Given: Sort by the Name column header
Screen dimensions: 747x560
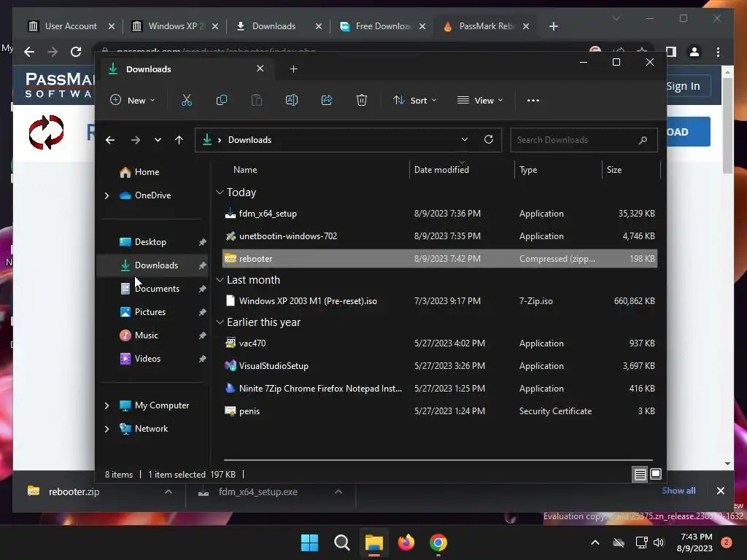Looking at the screenshot, I should (x=245, y=169).
